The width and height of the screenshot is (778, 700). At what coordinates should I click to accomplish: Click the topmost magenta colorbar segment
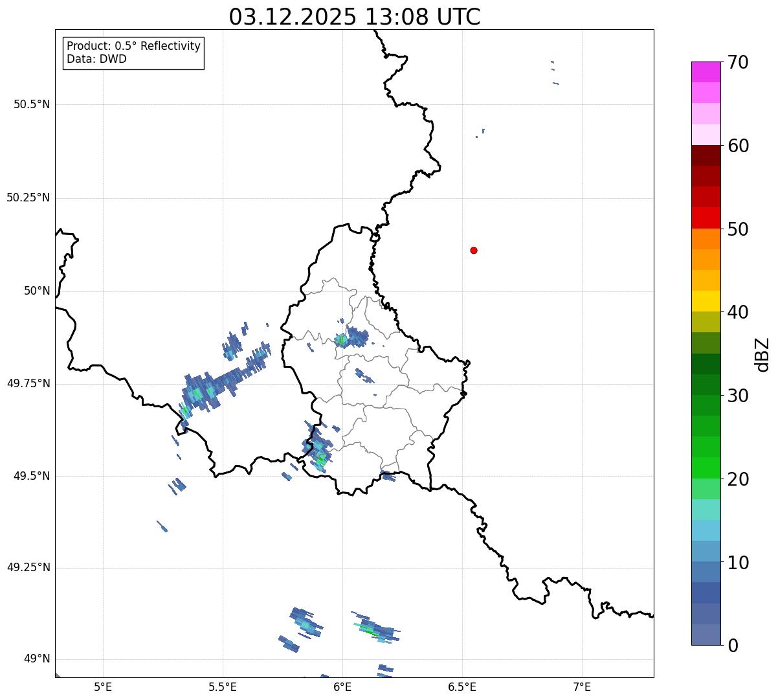point(706,72)
